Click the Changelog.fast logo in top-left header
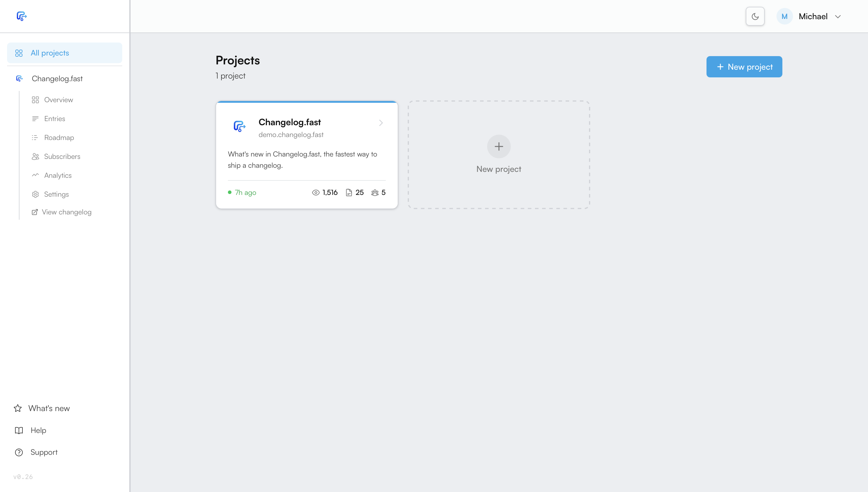The image size is (868, 492). [x=22, y=16]
